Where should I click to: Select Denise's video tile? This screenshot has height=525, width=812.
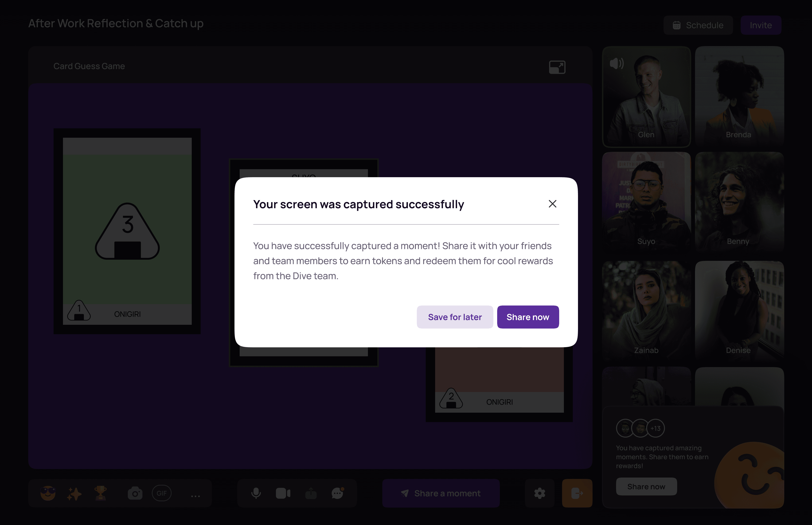point(739,312)
